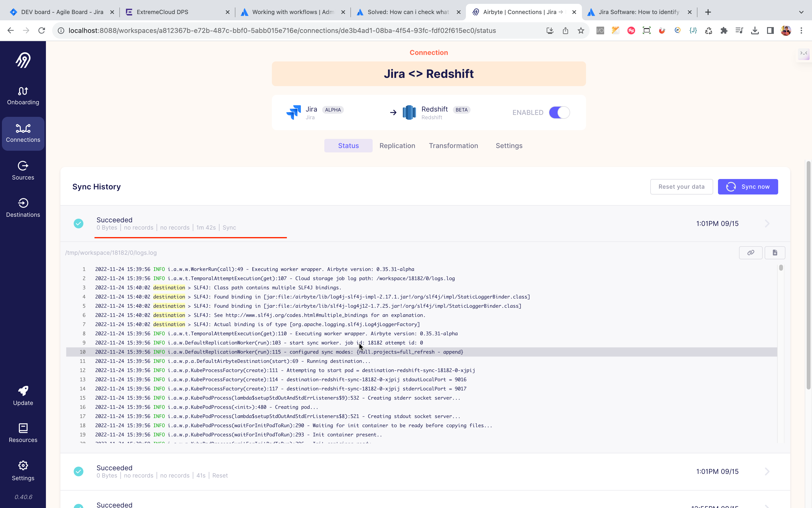The height and width of the screenshot is (508, 812).
Task: Click the red magnet extension icon
Action: [662, 30]
